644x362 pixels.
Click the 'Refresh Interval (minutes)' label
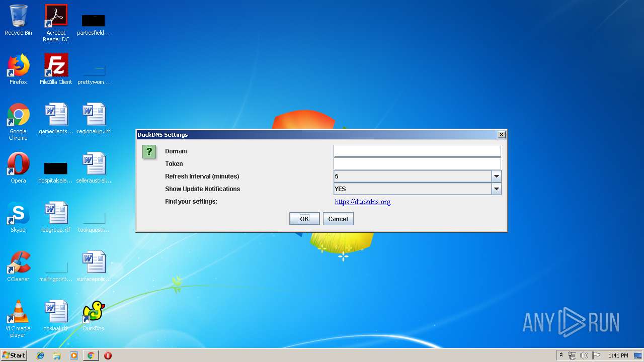(202, 176)
